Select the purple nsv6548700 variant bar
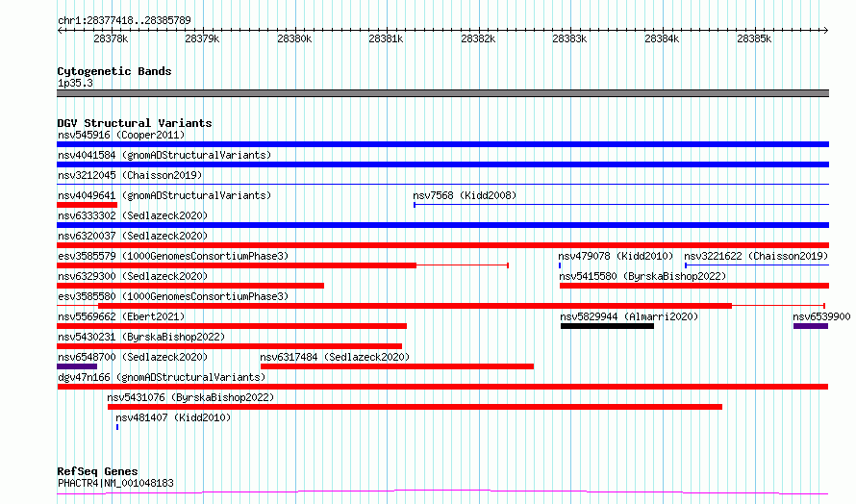 tap(77, 366)
